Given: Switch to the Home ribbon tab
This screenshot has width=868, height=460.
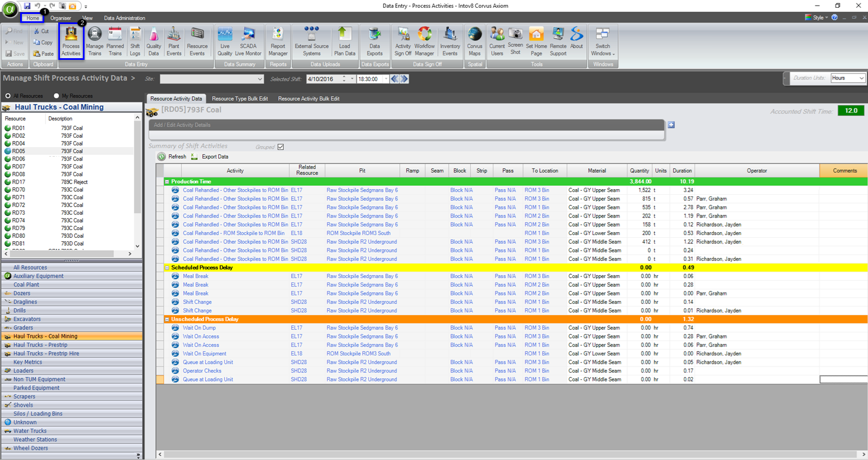Looking at the screenshot, I should 32,18.
